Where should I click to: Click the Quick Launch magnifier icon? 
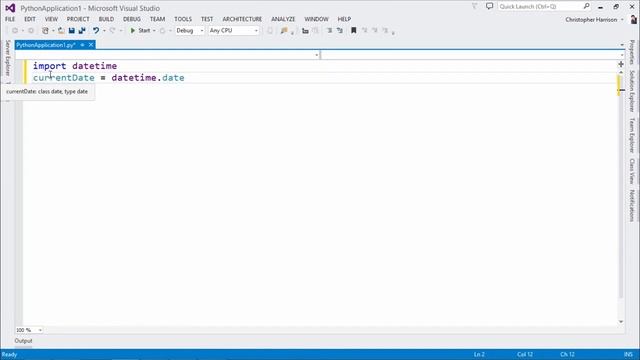pyautogui.click(x=587, y=7)
